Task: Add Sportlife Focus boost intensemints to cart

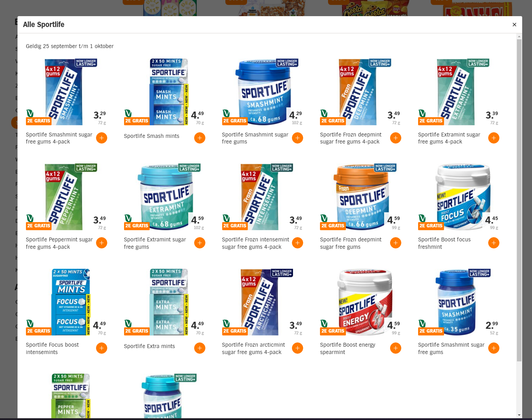Action: coord(102,348)
